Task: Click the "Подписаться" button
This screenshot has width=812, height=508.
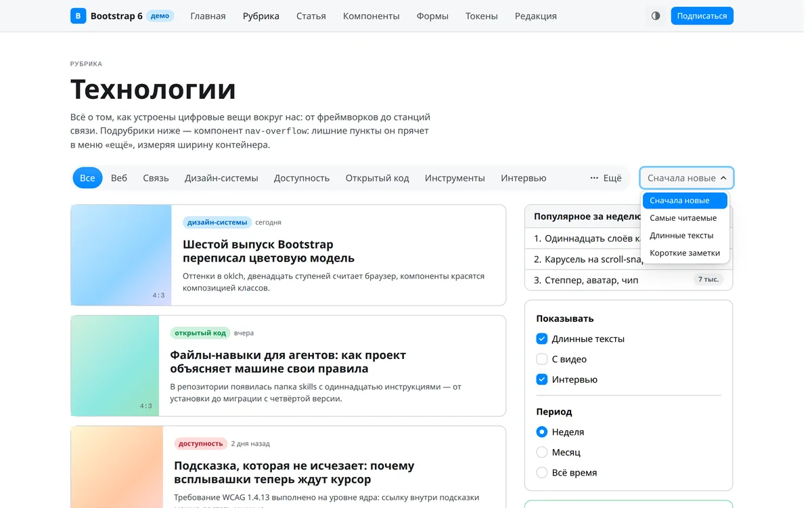Action: click(x=702, y=16)
